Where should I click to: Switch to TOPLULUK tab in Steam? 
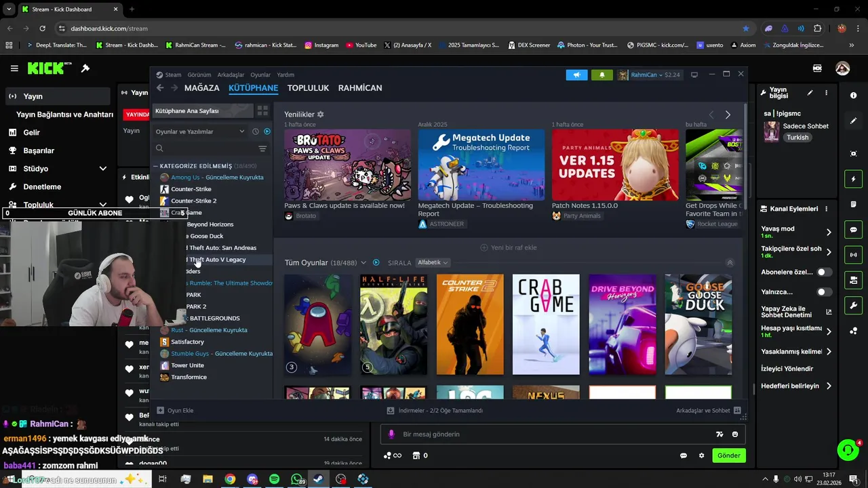pyautogui.click(x=308, y=88)
